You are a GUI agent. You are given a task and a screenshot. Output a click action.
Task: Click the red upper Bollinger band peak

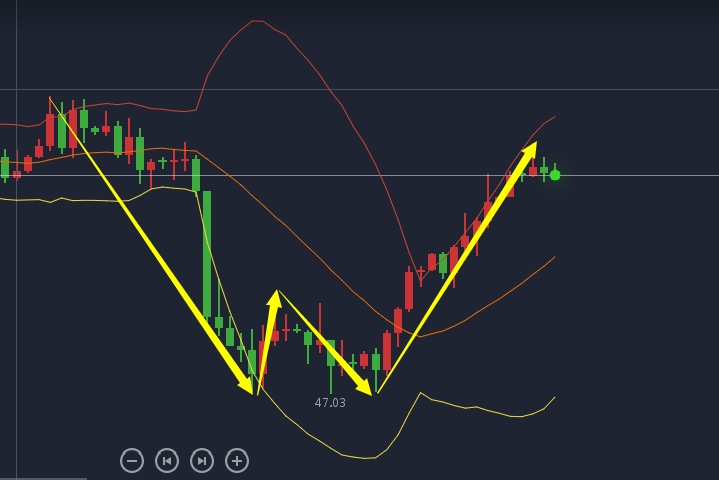[257, 20]
